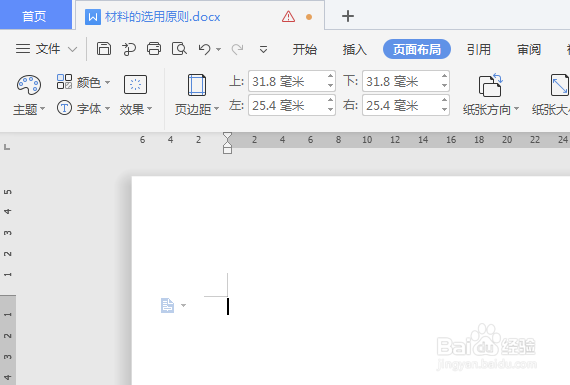Screen dimensions: 570x385
Task: Open Print Preview icon
Action: coord(179,49)
